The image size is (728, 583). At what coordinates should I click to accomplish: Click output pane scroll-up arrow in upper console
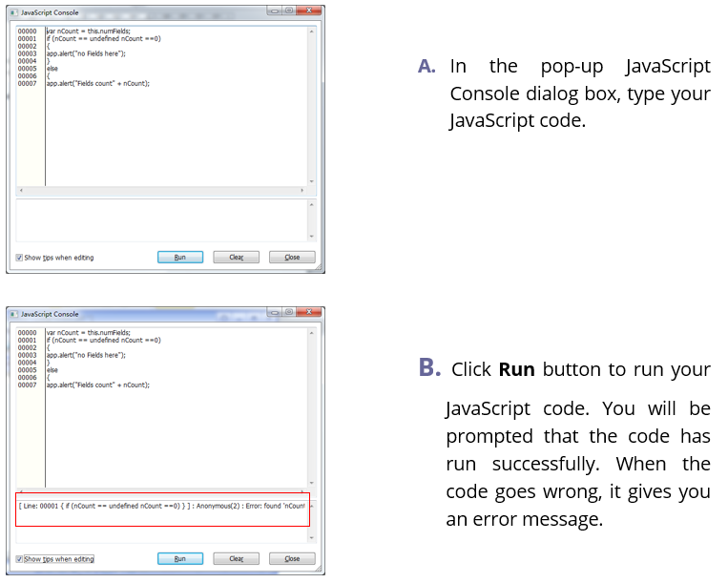click(x=312, y=205)
